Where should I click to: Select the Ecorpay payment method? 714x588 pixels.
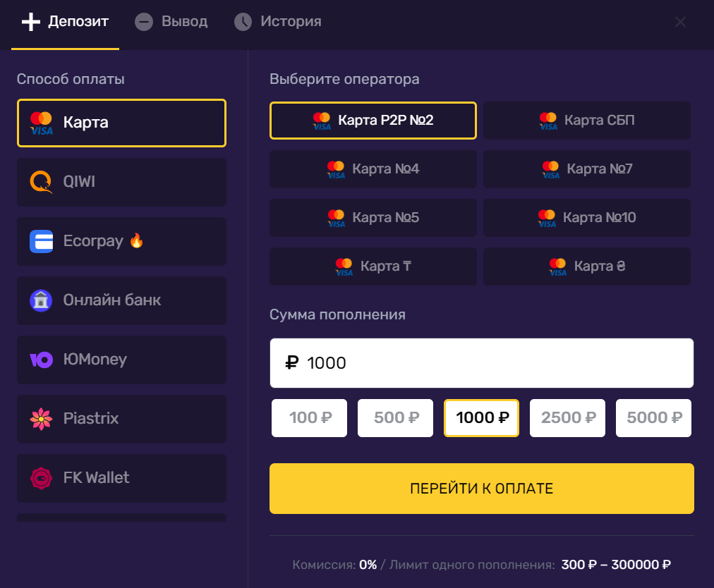[121, 241]
